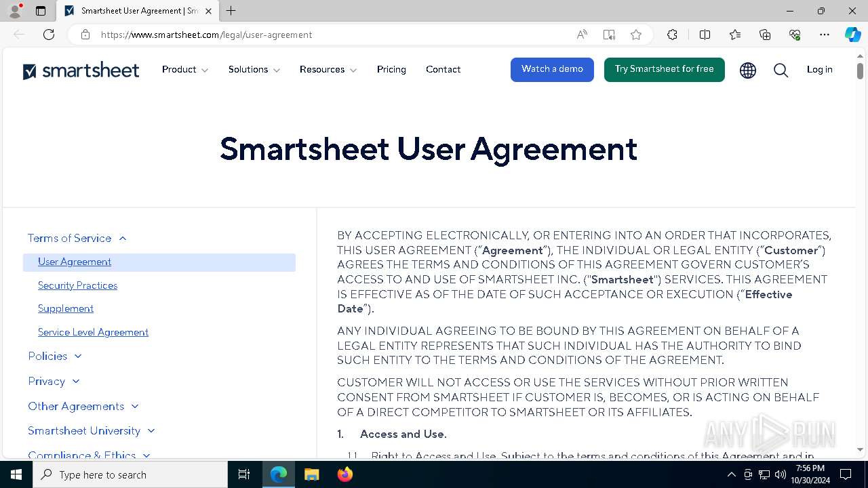This screenshot has height=488, width=868.
Task: Expand the Policies section
Action: pos(55,356)
